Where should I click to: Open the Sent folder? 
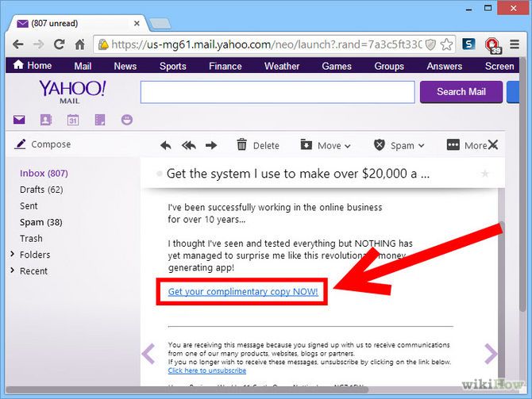pos(29,205)
